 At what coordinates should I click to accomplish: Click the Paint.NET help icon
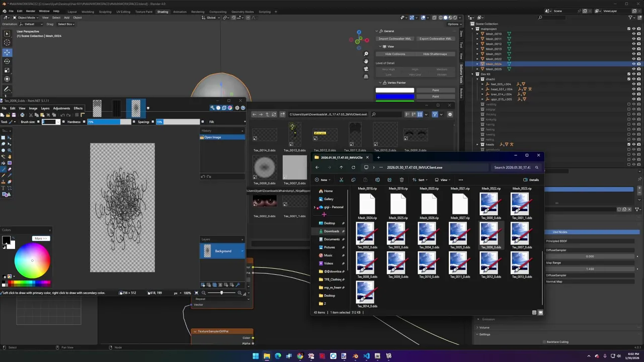click(243, 108)
